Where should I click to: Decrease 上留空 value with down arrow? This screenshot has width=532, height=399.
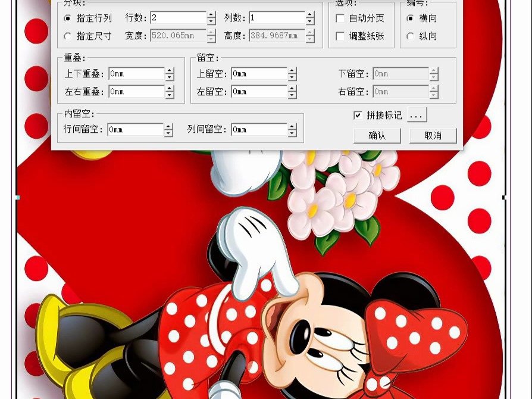tap(292, 77)
